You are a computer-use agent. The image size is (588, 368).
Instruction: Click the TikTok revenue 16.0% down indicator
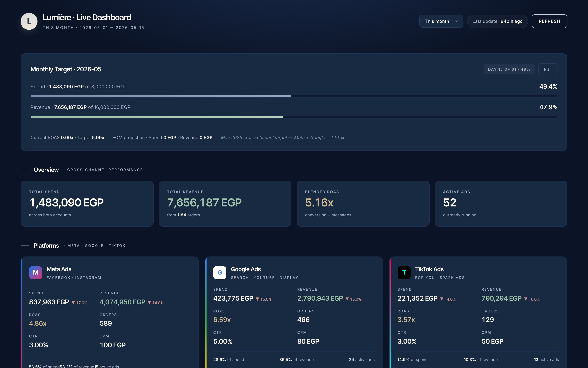(x=532, y=299)
